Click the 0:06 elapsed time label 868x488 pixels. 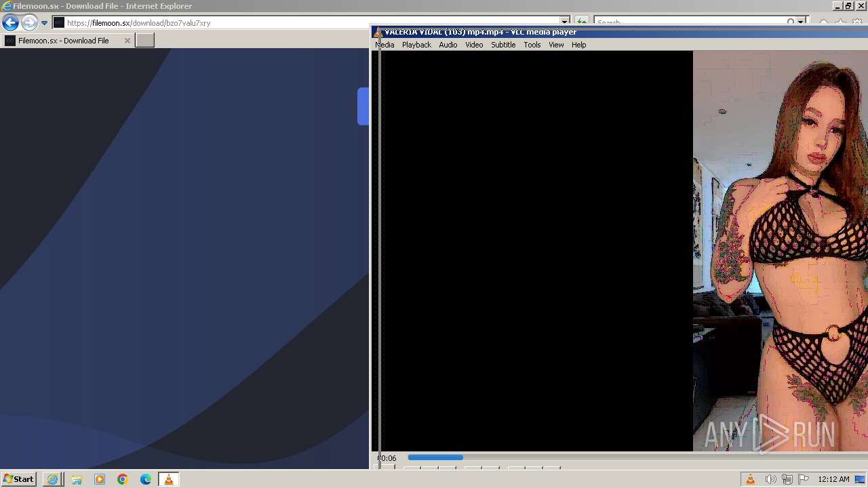tap(387, 458)
